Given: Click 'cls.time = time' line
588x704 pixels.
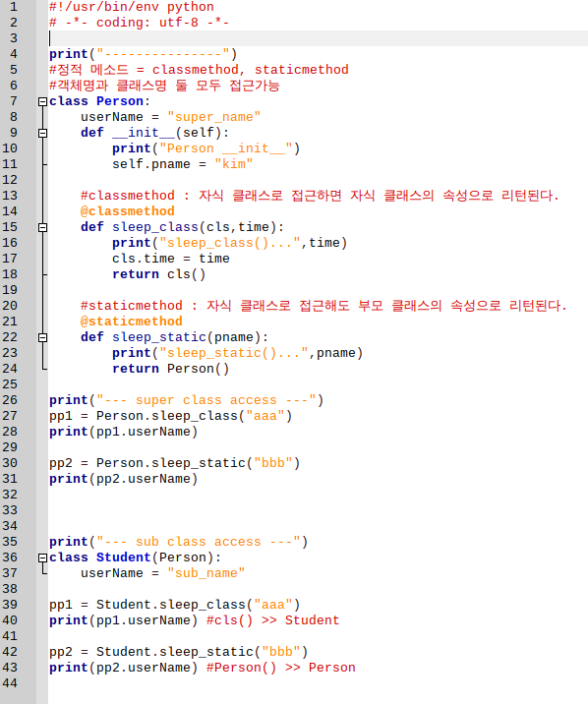Looking at the screenshot, I should click(170, 259).
